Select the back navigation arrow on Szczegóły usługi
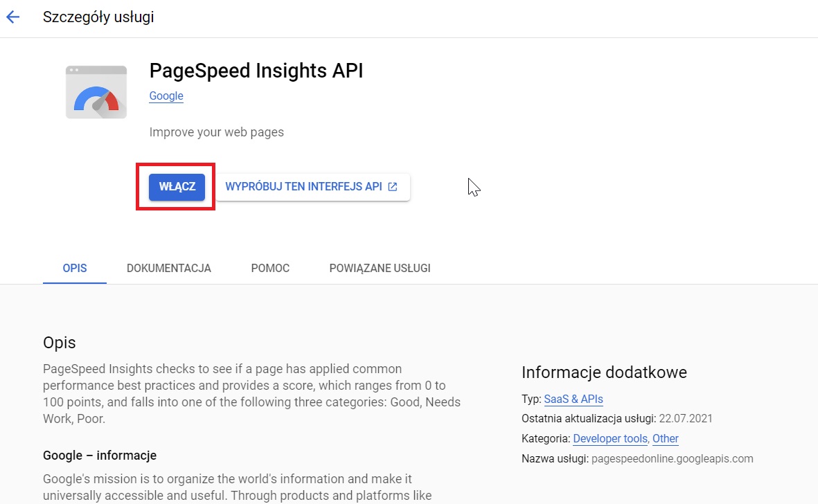The height and width of the screenshot is (504, 818). pos(12,17)
